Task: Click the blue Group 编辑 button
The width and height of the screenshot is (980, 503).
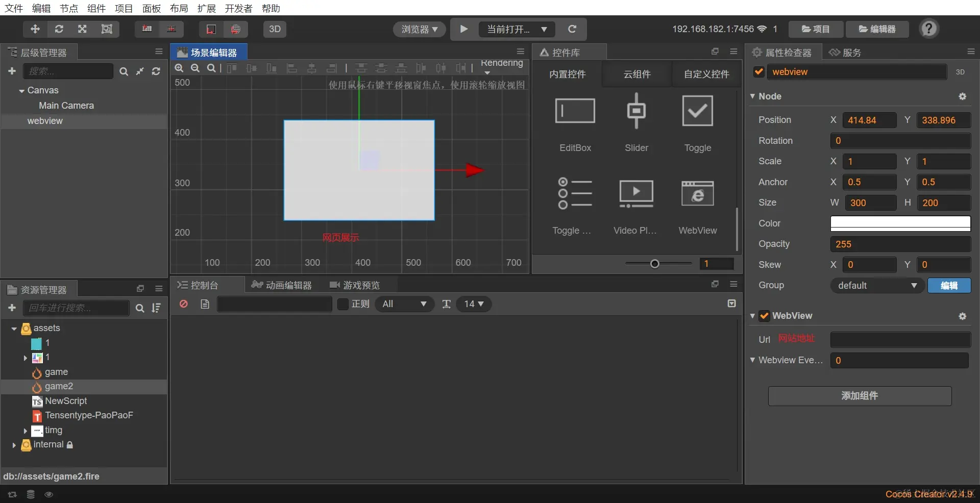Action: 949,286
